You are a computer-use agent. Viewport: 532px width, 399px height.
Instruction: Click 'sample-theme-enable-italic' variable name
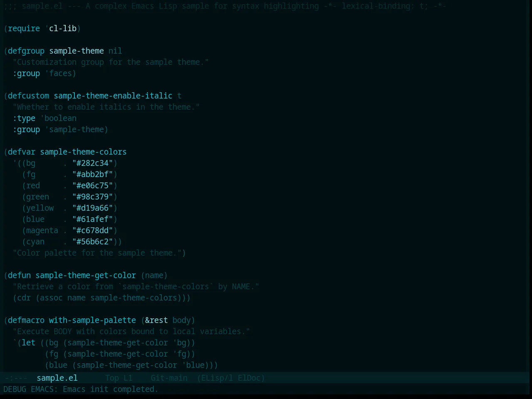point(113,96)
